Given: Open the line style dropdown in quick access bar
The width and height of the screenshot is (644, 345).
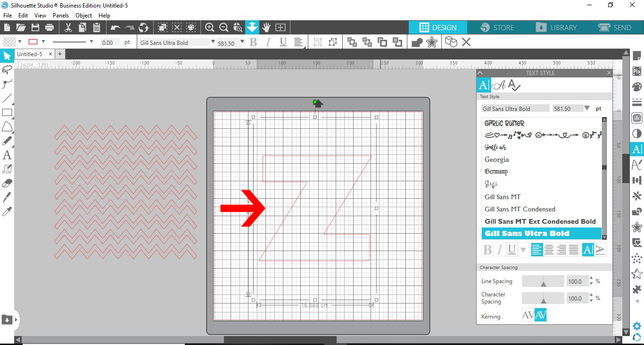Looking at the screenshot, I should 91,42.
